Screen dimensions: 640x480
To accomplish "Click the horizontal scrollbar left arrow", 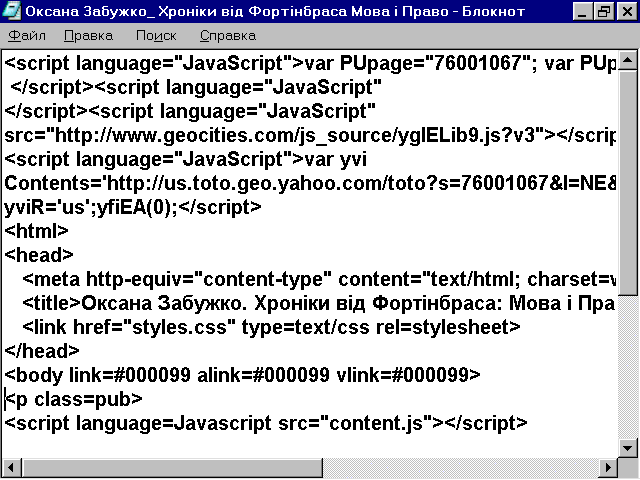I will (11, 468).
